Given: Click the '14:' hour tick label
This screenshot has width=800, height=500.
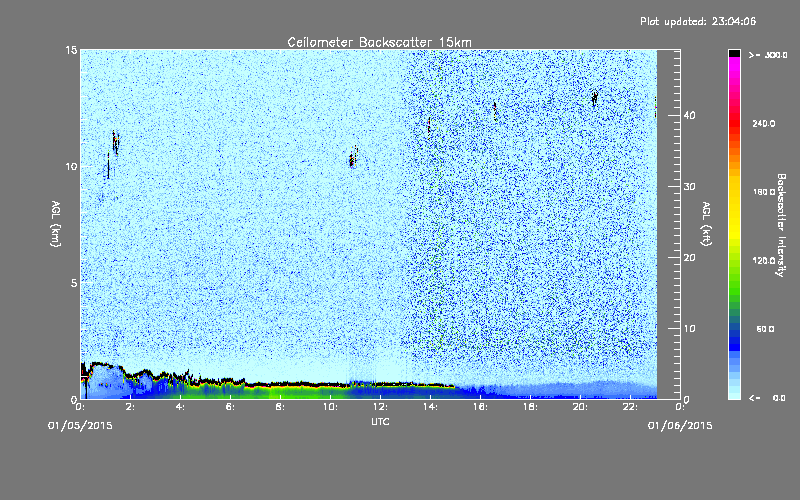Looking at the screenshot, I should pyautogui.click(x=430, y=407).
